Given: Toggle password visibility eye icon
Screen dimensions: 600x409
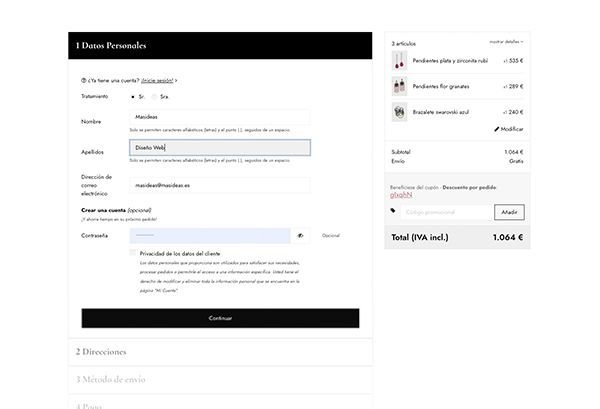Looking at the screenshot, I should 300,236.
